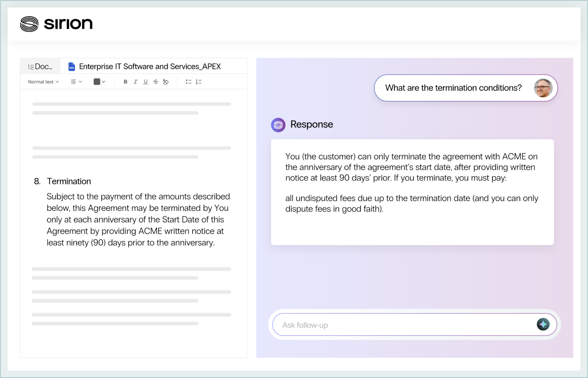Insert a bulleted list
The width and height of the screenshot is (588, 378).
point(188,82)
